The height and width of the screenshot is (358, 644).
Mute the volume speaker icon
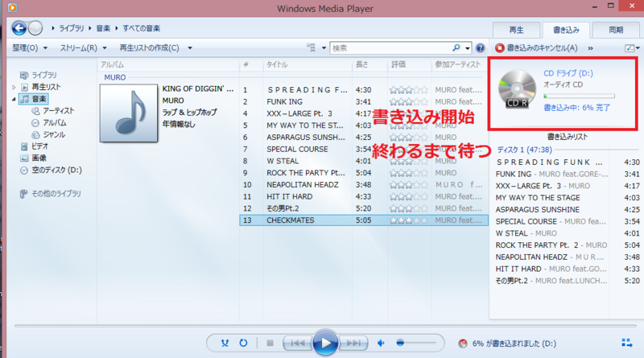pos(381,343)
